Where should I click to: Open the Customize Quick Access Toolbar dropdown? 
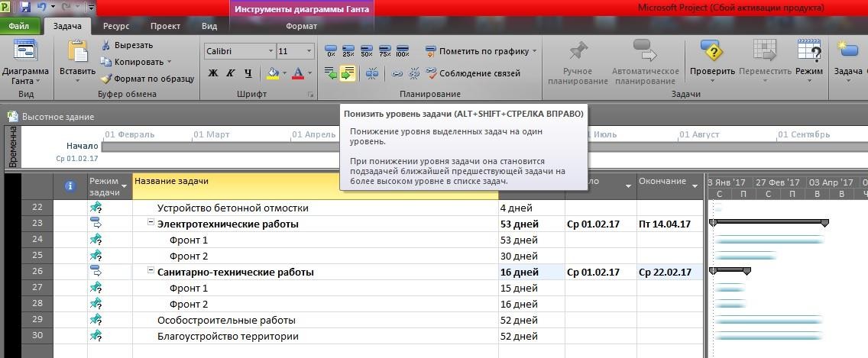point(92,7)
